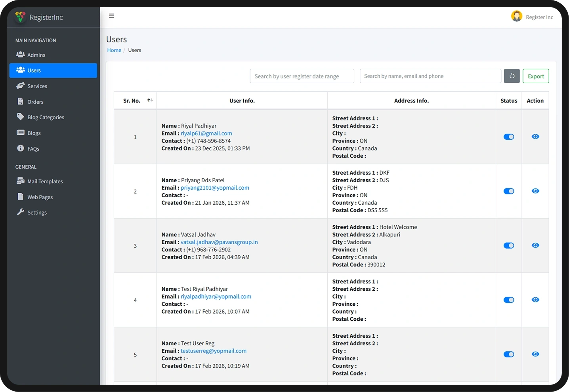Open the FAQs section
Image resolution: width=569 pixels, height=392 pixels.
coord(53,148)
